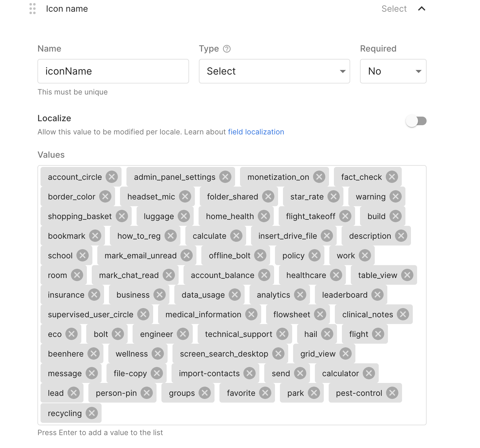Remove the recycling value chip

pos(92,413)
